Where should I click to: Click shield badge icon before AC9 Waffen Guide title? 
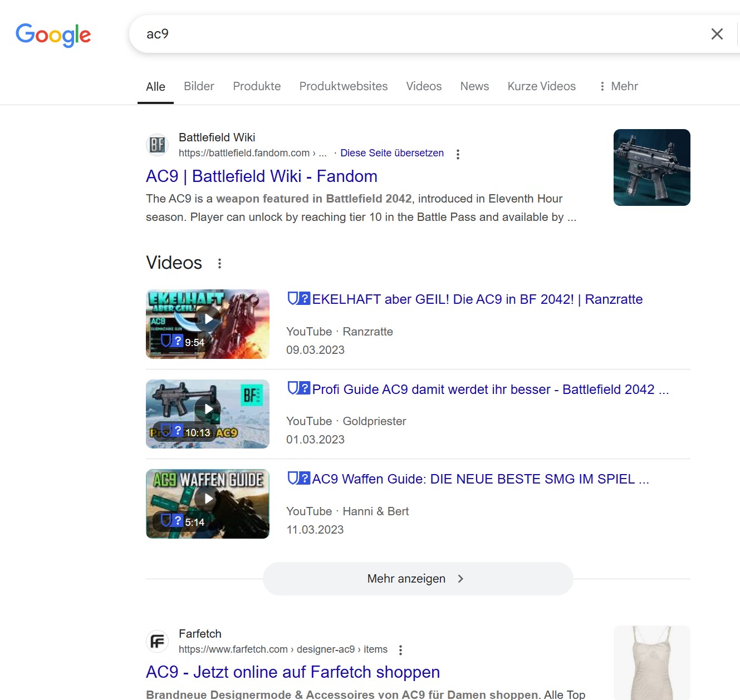click(298, 478)
